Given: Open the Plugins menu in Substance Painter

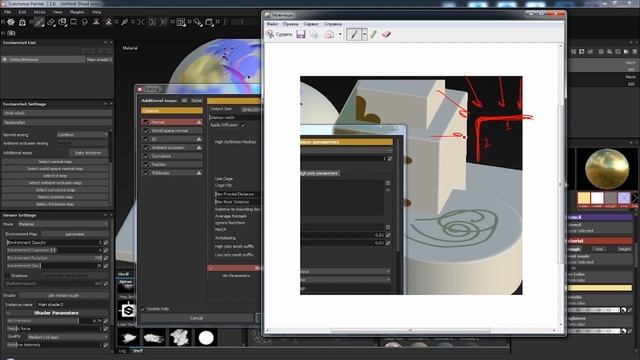Looking at the screenshot, I should 77,12.
